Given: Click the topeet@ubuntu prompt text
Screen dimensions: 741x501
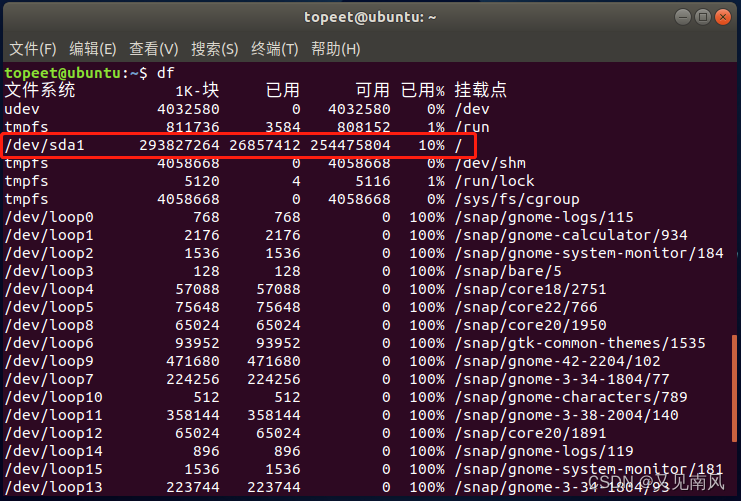Looking at the screenshot, I should (63, 73).
